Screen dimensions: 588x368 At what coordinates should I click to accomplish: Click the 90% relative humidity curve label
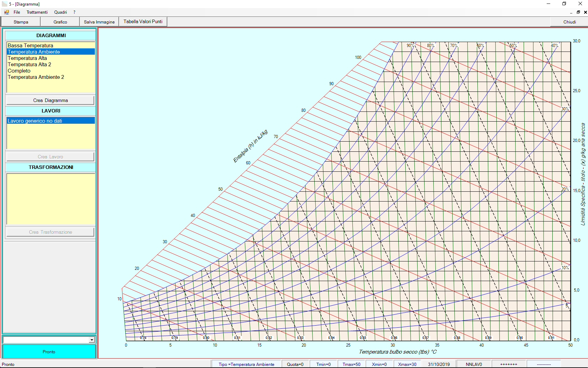click(411, 46)
